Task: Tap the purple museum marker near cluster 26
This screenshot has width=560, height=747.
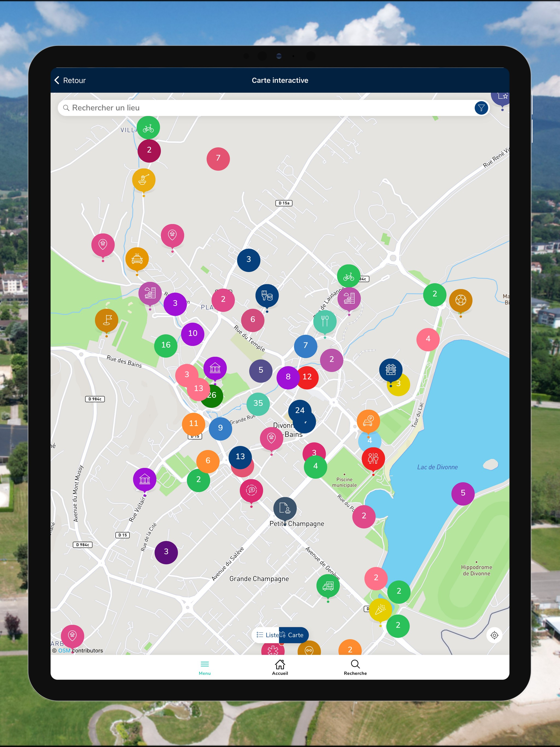Action: (x=215, y=368)
